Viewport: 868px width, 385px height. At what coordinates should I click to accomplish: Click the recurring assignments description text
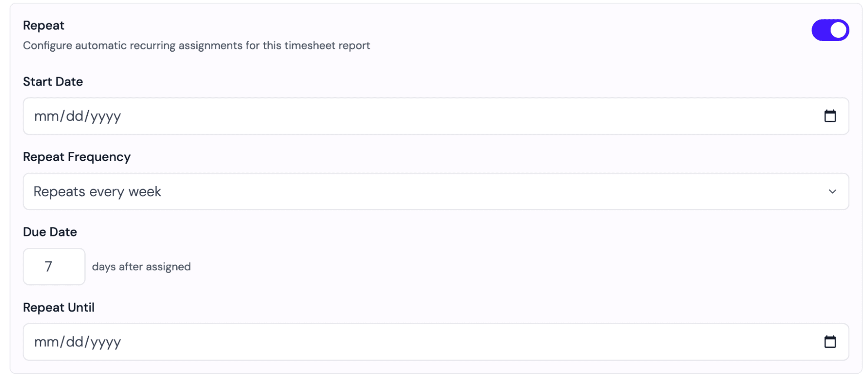coord(196,45)
